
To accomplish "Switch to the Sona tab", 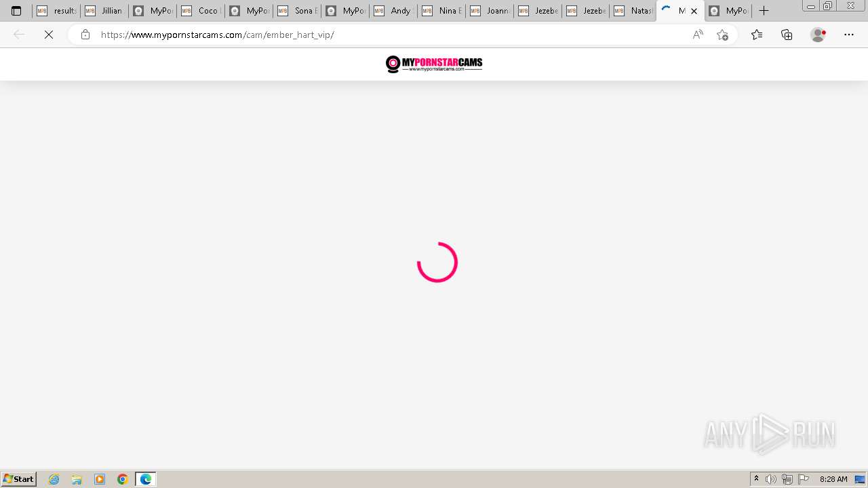I will click(x=297, y=11).
